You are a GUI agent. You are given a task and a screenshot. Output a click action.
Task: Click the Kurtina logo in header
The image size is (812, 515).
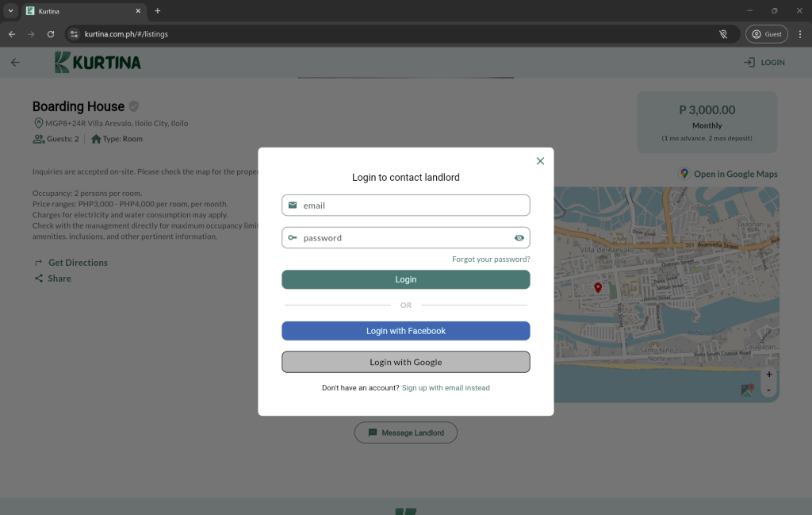tap(98, 63)
